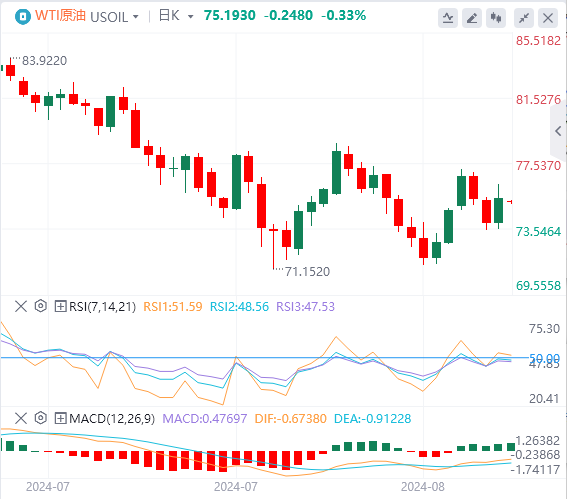Open the line chart indicator tool icon
Viewport: 567px width, 499px height.
coord(448,18)
